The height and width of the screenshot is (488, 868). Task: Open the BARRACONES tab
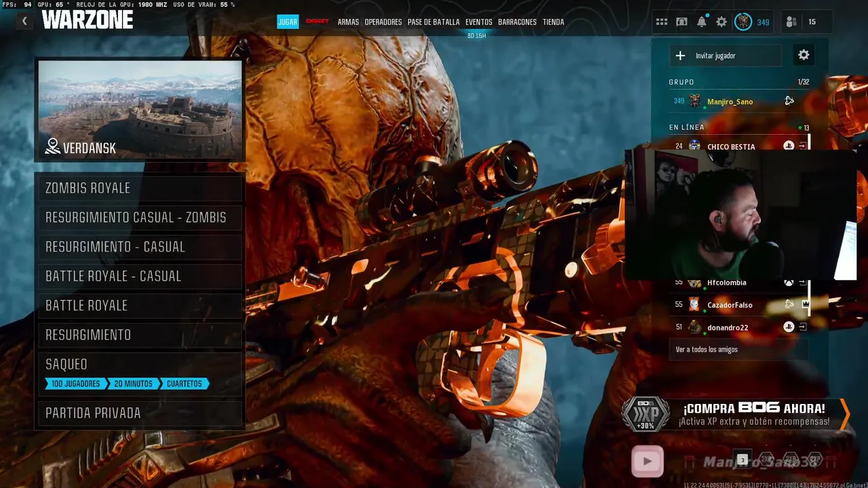pos(517,22)
